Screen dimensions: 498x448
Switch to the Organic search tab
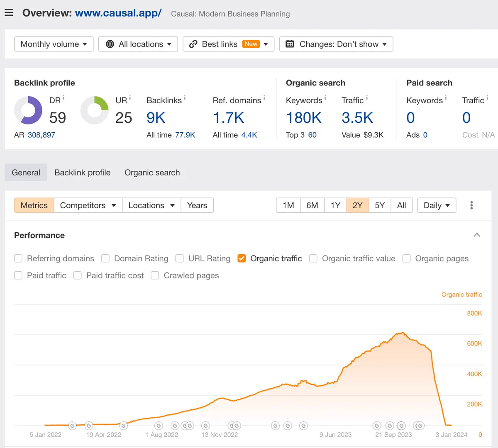tap(152, 173)
